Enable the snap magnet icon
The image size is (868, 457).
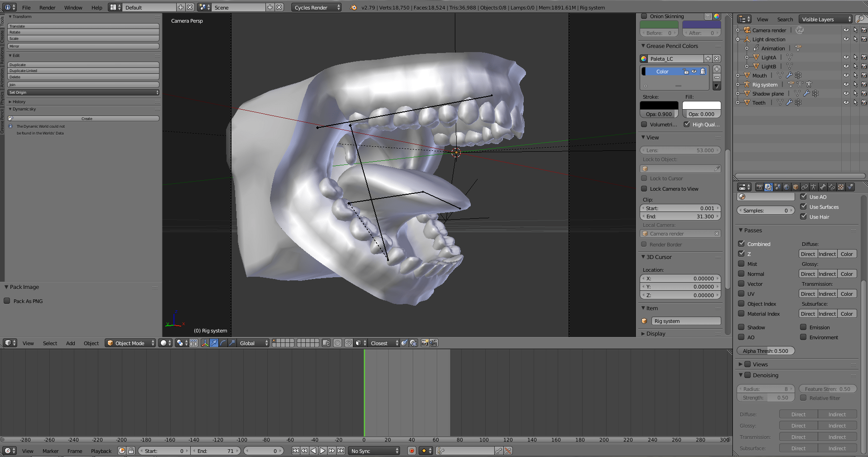(348, 343)
